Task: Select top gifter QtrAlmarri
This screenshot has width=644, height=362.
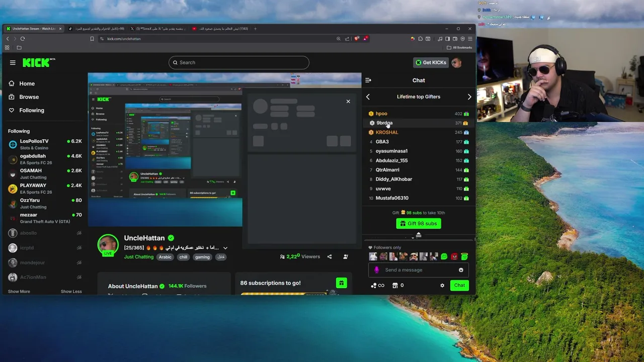Action: click(x=419, y=170)
